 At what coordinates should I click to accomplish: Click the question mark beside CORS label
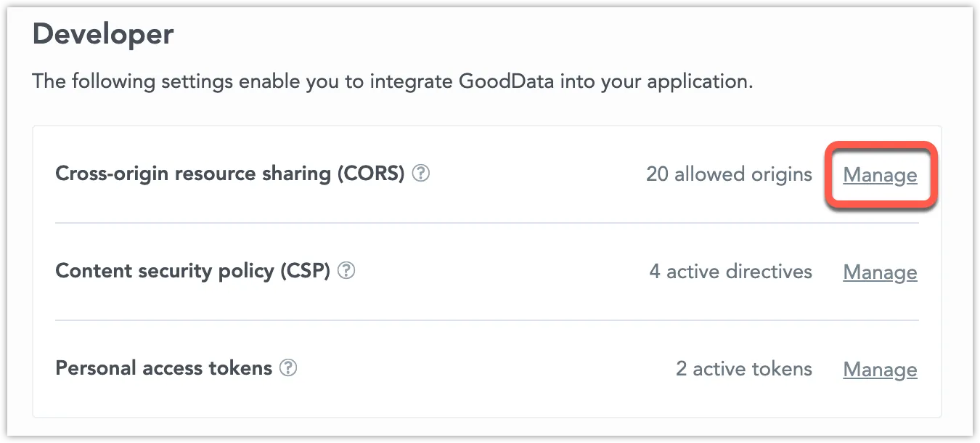pos(422,174)
